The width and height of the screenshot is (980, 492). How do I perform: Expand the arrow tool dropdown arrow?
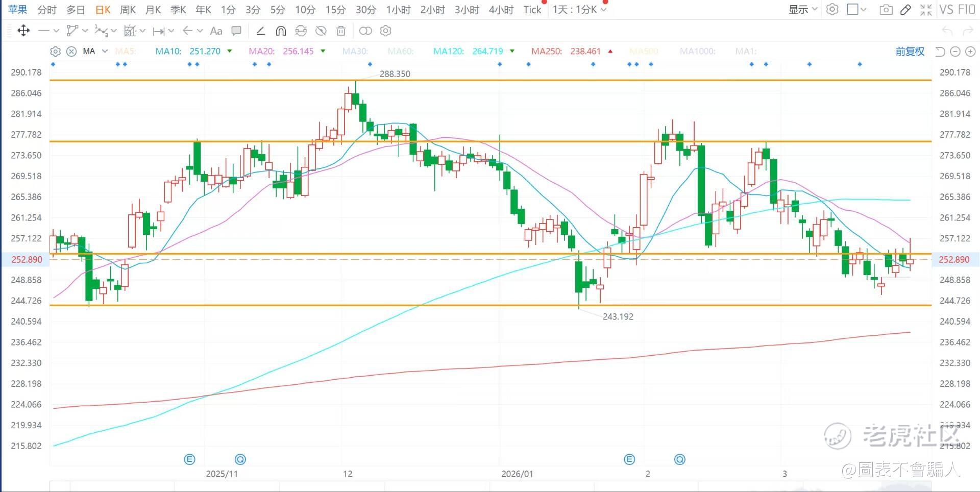200,31
